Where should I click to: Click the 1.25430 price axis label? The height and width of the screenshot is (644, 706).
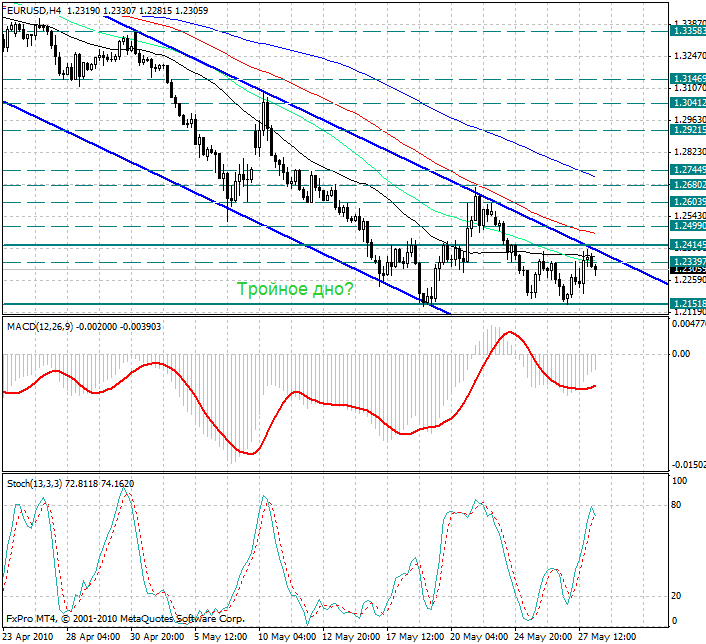[x=689, y=216]
